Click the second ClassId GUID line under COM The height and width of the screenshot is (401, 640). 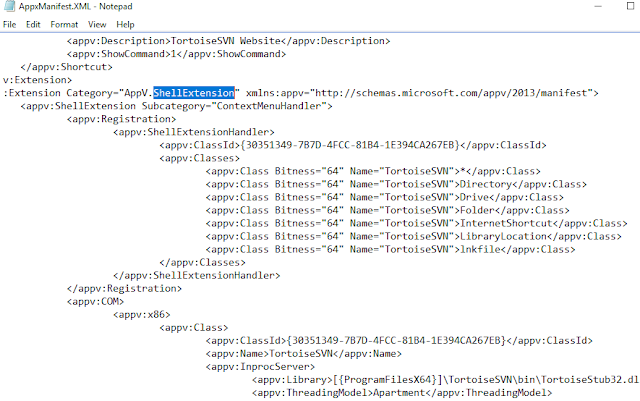coord(399,341)
